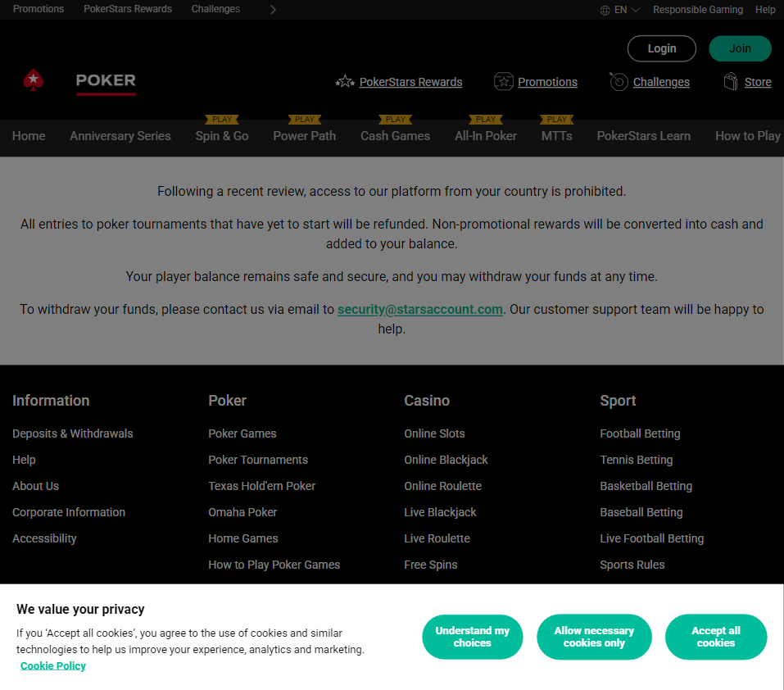Click the Login button
Viewport: 784px width, 690px height.
click(661, 48)
